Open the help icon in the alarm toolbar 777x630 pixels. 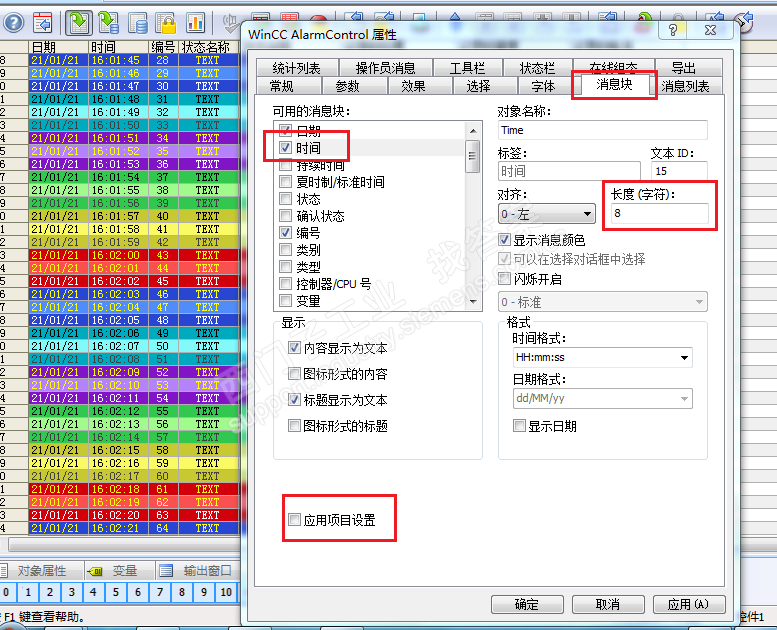pos(13,22)
